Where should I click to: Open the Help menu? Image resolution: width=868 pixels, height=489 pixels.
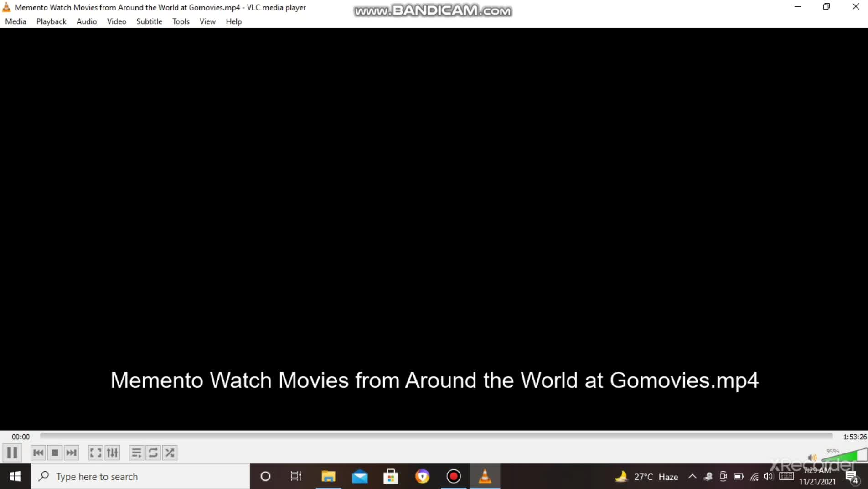[x=233, y=21]
